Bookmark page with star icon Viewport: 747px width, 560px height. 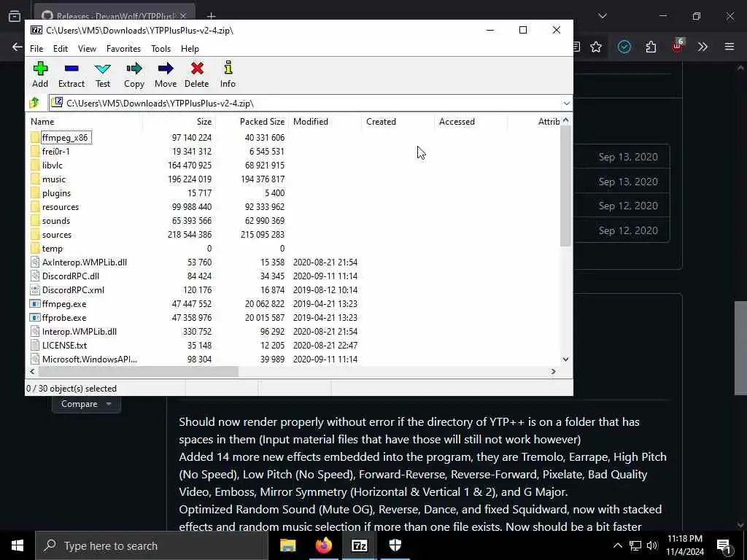(x=596, y=47)
